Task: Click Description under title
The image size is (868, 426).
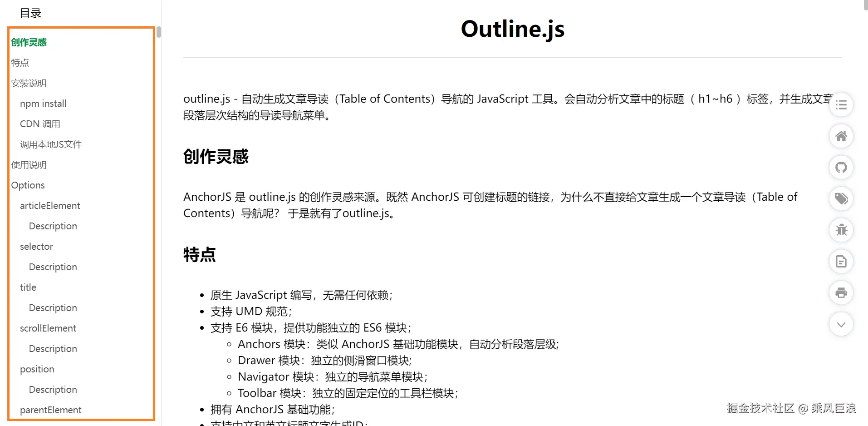Action: coord(53,308)
